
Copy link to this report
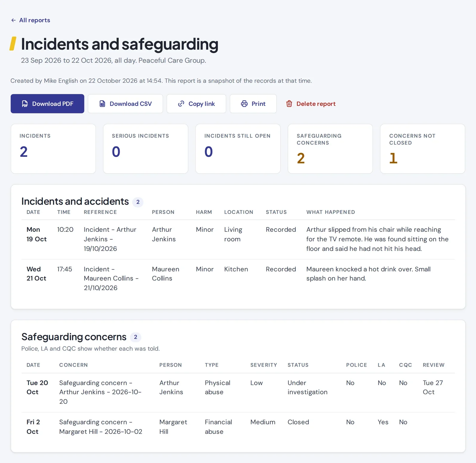pyautogui.click(x=196, y=104)
